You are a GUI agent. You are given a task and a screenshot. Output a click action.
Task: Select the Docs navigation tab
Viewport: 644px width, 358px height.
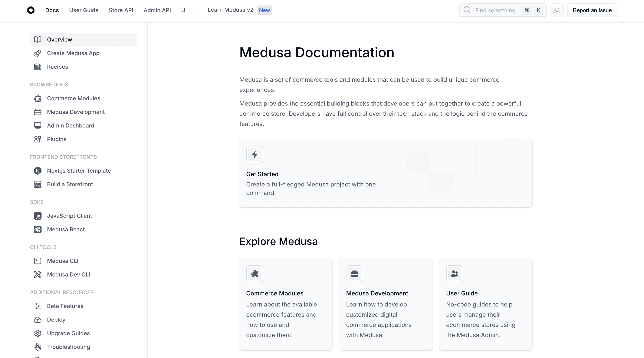52,10
